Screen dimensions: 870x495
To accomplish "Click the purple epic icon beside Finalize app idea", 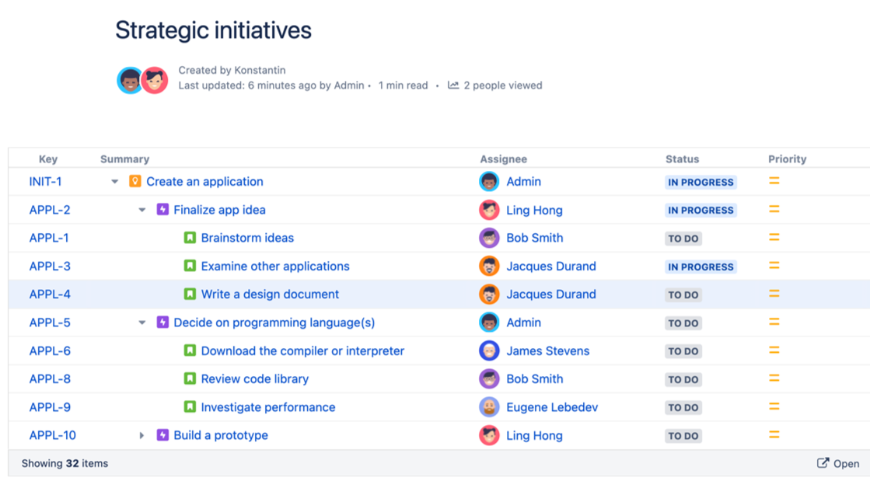I will pos(163,210).
